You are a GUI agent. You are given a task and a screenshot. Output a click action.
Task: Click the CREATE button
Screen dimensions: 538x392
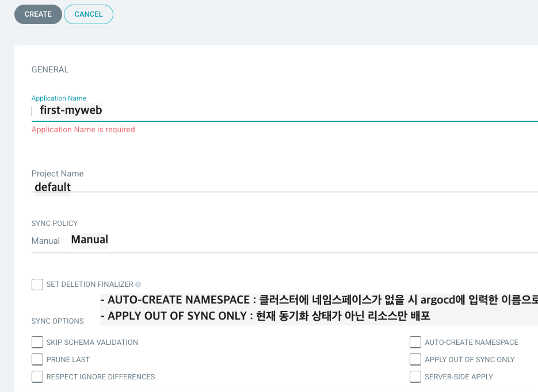pyautogui.click(x=38, y=14)
